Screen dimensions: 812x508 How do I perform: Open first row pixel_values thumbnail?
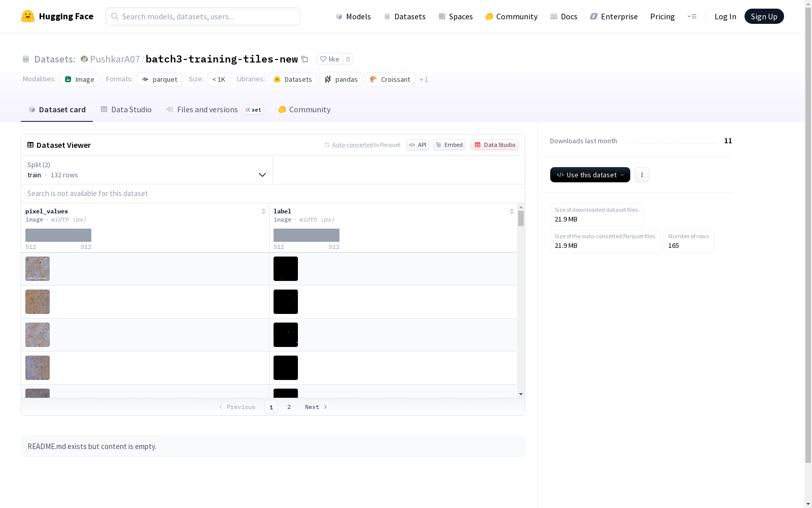coord(38,269)
